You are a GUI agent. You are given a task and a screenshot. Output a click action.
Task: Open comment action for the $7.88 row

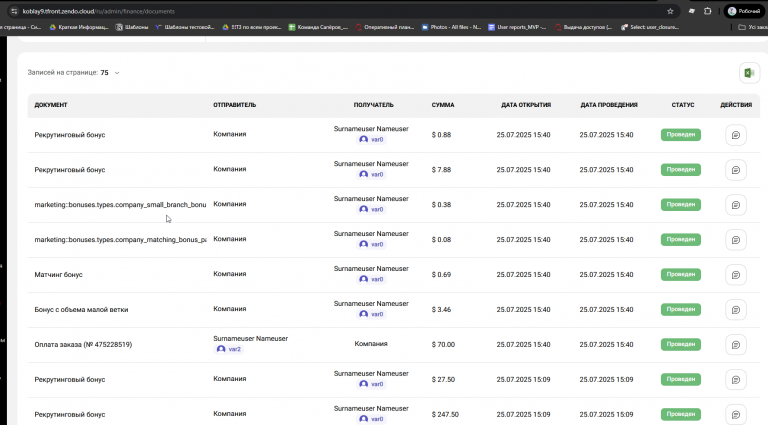click(x=736, y=170)
